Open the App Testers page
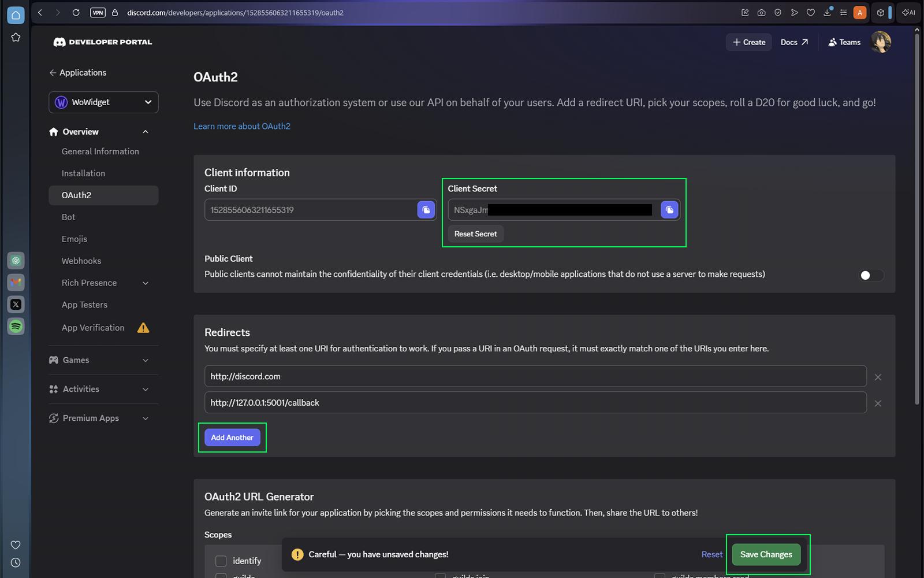Image resolution: width=924 pixels, height=578 pixels. pyautogui.click(x=85, y=305)
